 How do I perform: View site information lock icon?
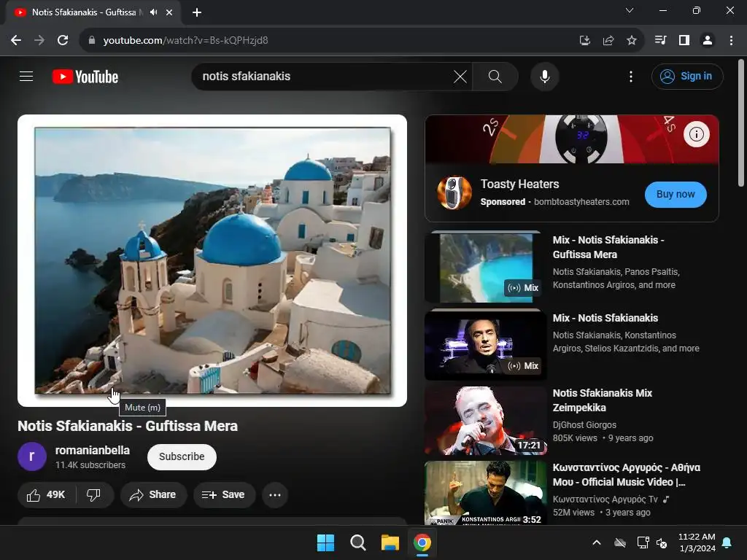tap(91, 40)
